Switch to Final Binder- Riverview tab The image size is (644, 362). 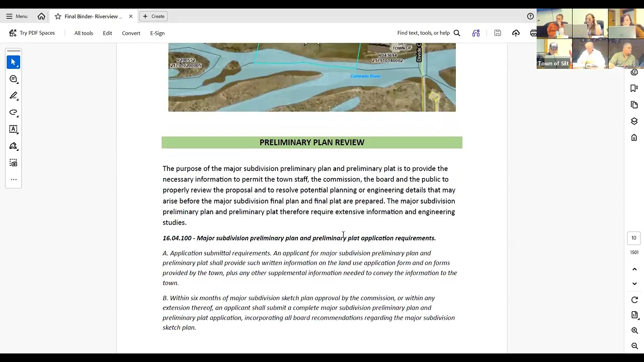(x=93, y=16)
